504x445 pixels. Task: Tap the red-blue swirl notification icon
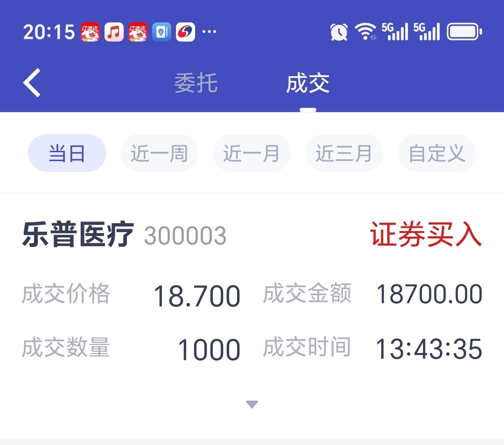(185, 32)
